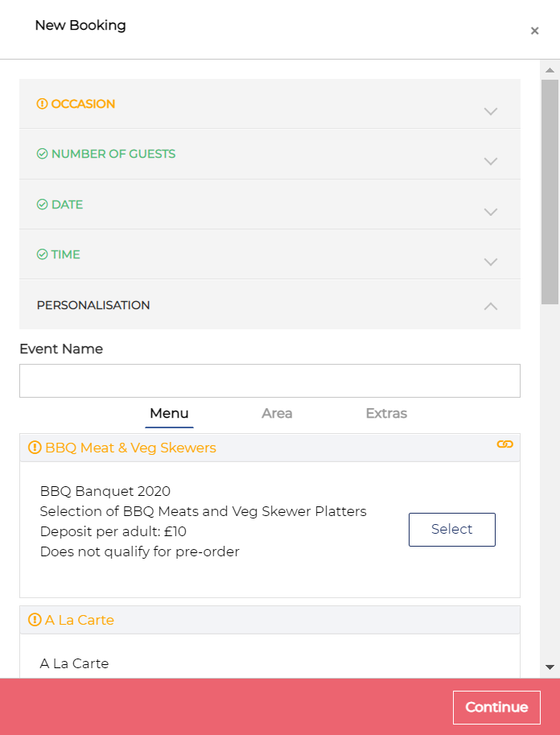Expand the Number of Guests chevron
This screenshot has width=560, height=735.
pos(491,161)
